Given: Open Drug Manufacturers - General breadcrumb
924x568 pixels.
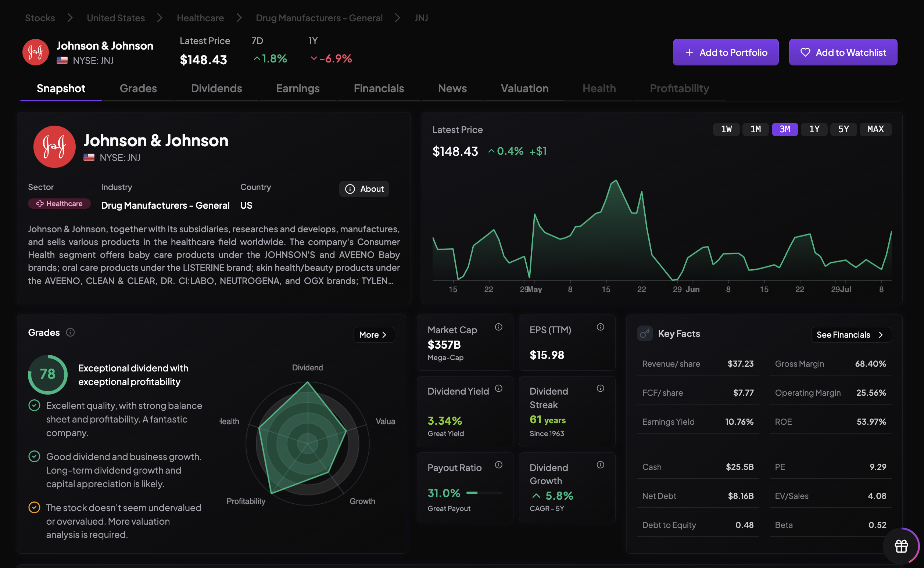Looking at the screenshot, I should click(x=319, y=18).
